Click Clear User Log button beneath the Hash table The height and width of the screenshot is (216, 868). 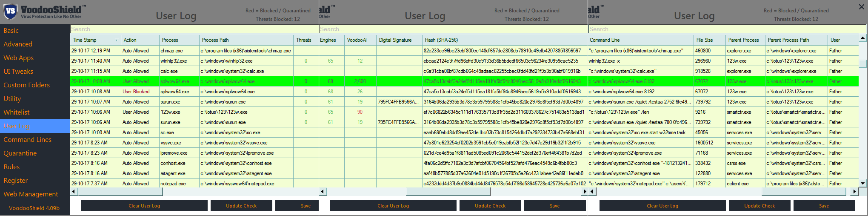tap(393, 206)
